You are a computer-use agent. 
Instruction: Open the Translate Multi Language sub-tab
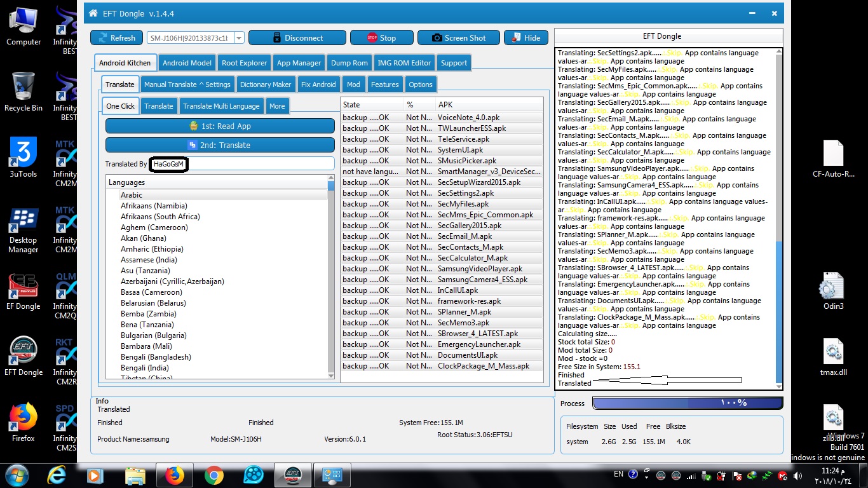[221, 106]
